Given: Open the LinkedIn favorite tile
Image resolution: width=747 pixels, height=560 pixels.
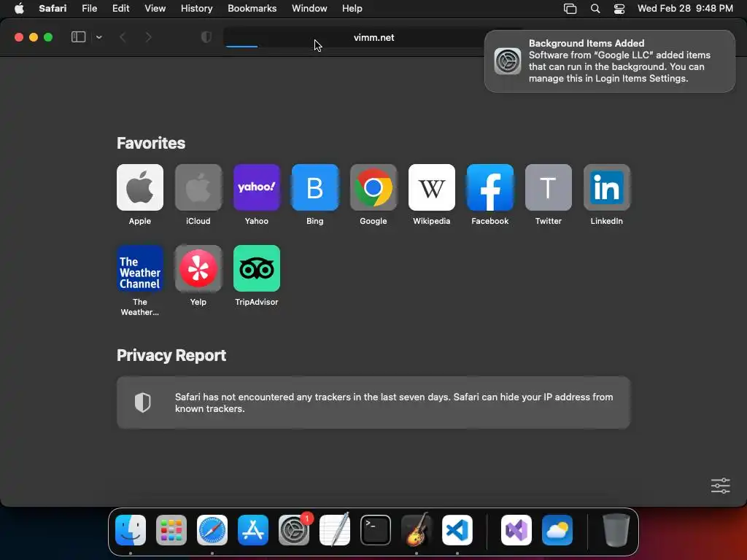Looking at the screenshot, I should point(606,187).
